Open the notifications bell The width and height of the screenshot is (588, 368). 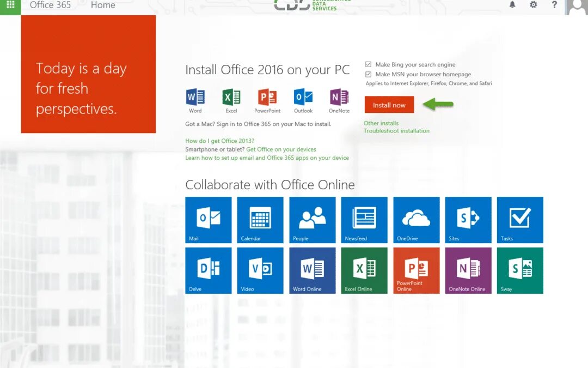(x=512, y=5)
